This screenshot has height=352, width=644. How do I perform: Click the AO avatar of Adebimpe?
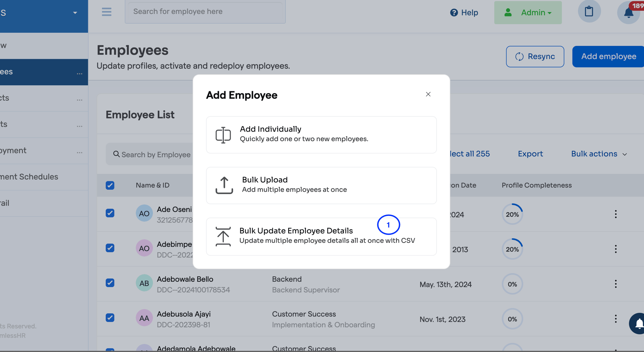(144, 248)
